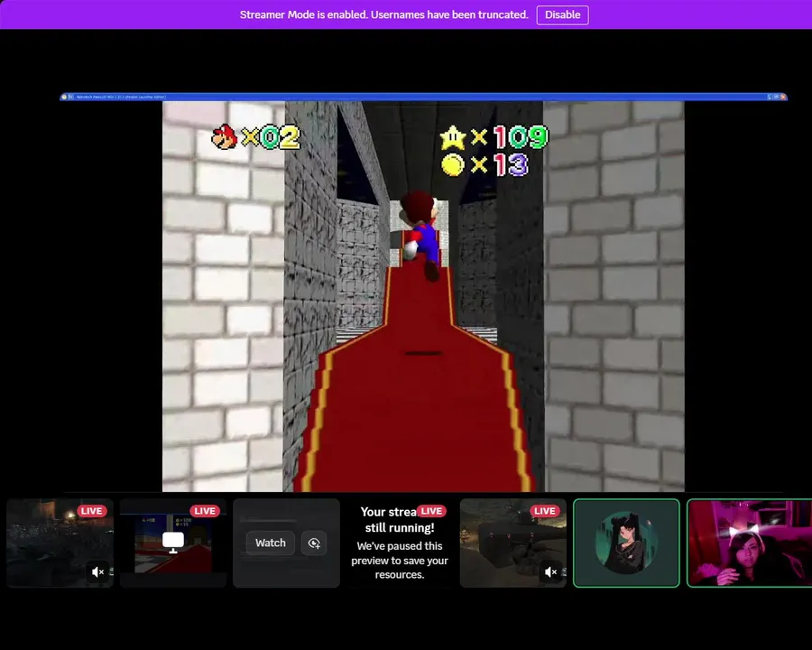This screenshot has height=650, width=812.
Task: Unmute the tank game live stream tile
Action: click(x=551, y=571)
